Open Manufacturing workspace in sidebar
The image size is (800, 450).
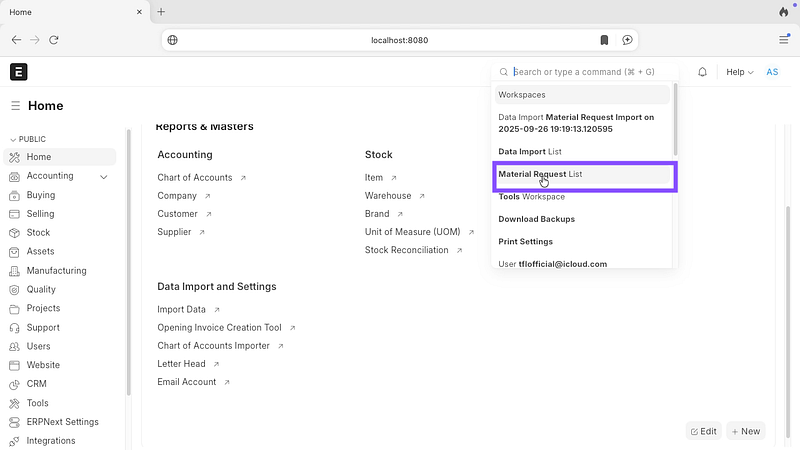56,271
